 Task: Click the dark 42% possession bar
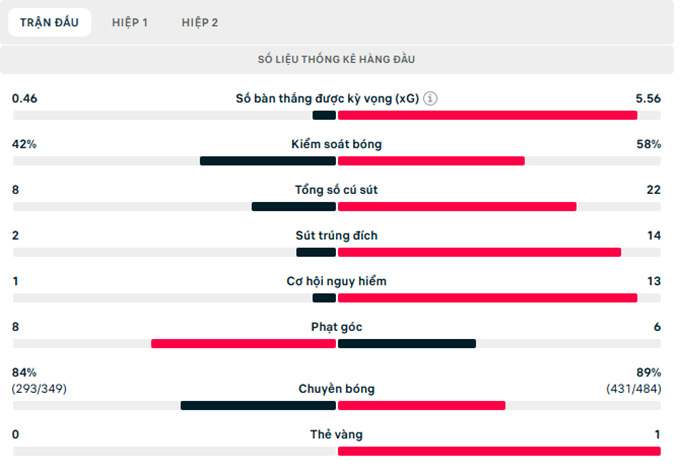267,161
